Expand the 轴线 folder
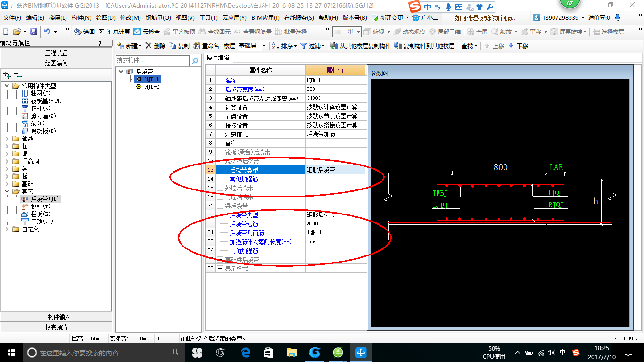 pyautogui.click(x=7, y=139)
